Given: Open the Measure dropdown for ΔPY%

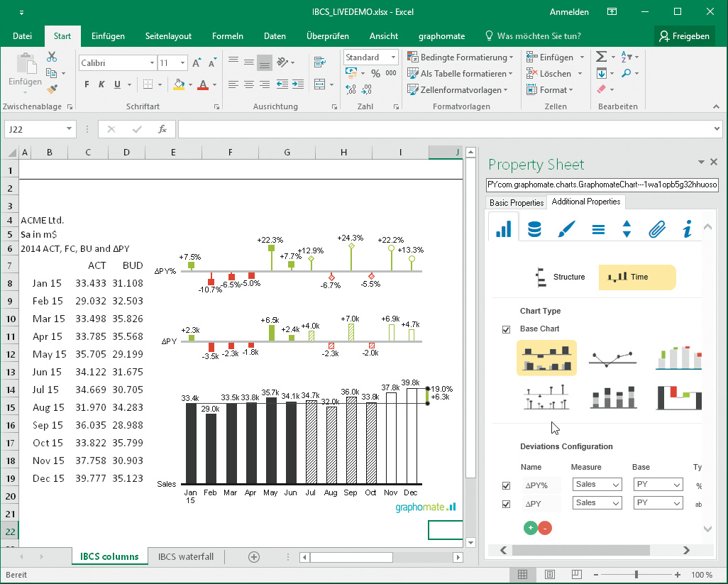Looking at the screenshot, I should click(x=597, y=485).
